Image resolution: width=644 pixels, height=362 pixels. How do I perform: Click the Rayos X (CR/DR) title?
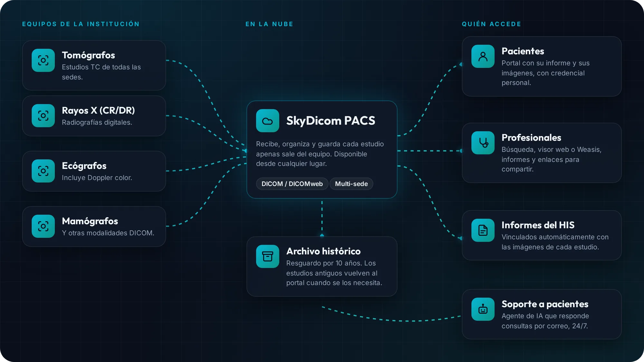(98, 110)
